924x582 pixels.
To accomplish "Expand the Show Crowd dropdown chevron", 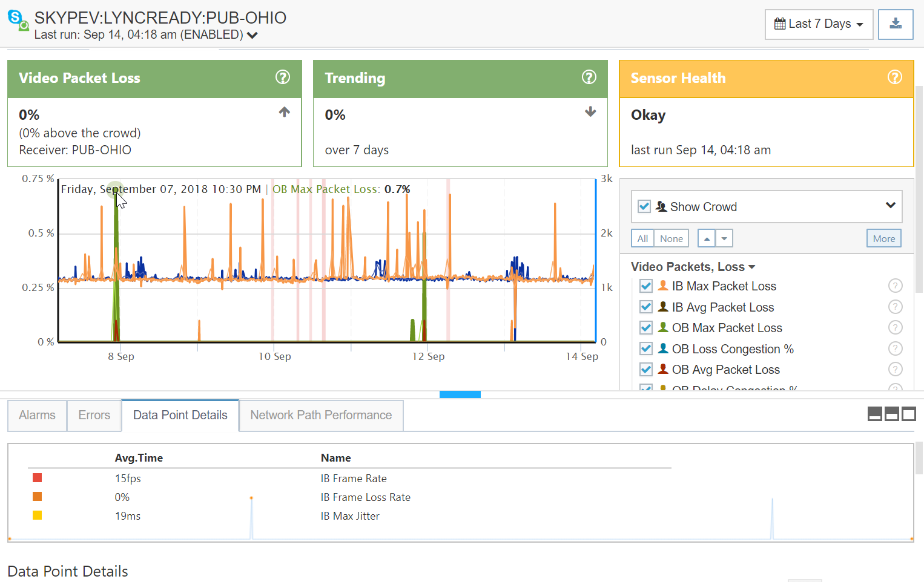I will click(890, 205).
